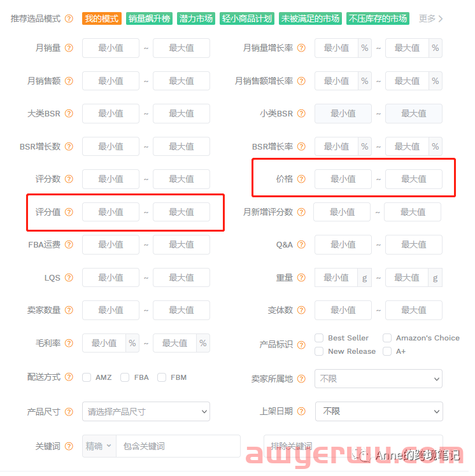Click help icon beside 卖家数量
Image resolution: width=475 pixels, height=476 pixels.
[69, 311]
